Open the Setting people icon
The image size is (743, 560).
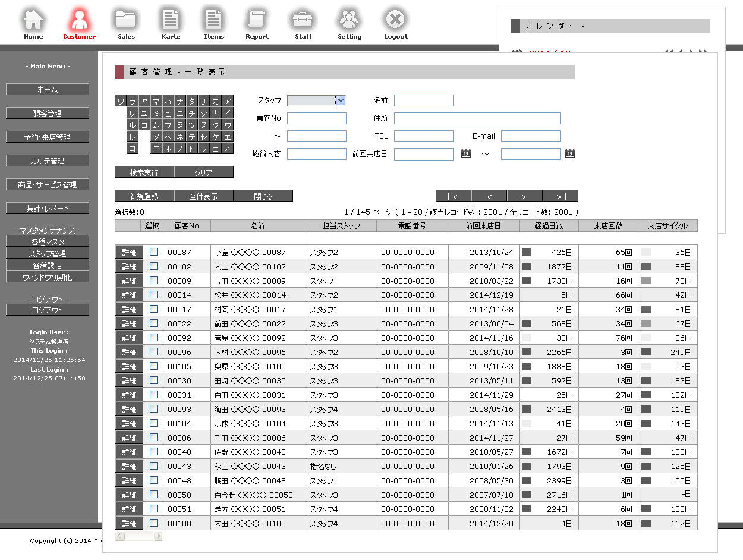[x=350, y=23]
